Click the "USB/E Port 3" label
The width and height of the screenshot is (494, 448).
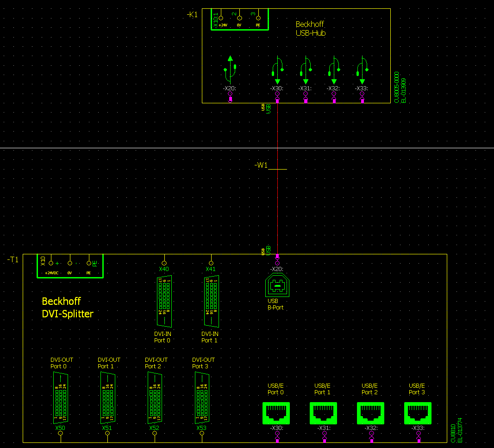[417, 389]
